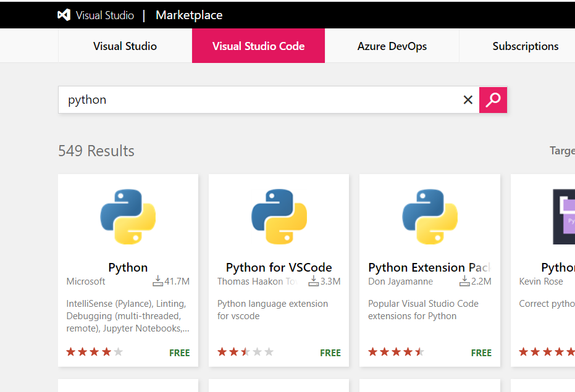Click the download icon next to 3.3M
Image resolution: width=575 pixels, height=392 pixels.
[x=314, y=281]
